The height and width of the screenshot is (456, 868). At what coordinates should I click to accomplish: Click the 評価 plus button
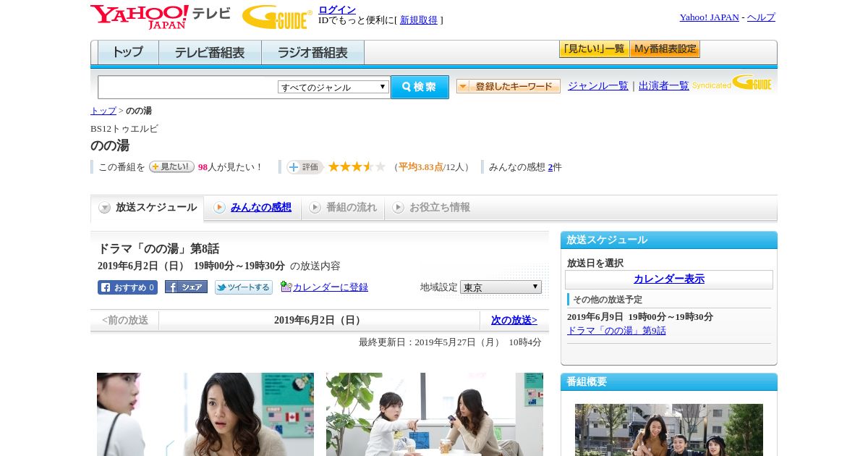(x=305, y=167)
